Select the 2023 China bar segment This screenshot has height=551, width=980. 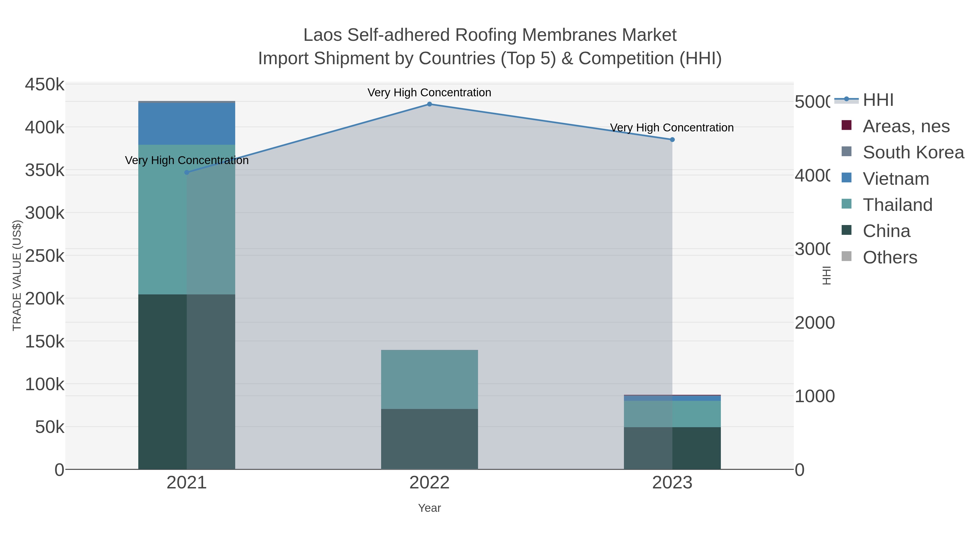tap(672, 448)
